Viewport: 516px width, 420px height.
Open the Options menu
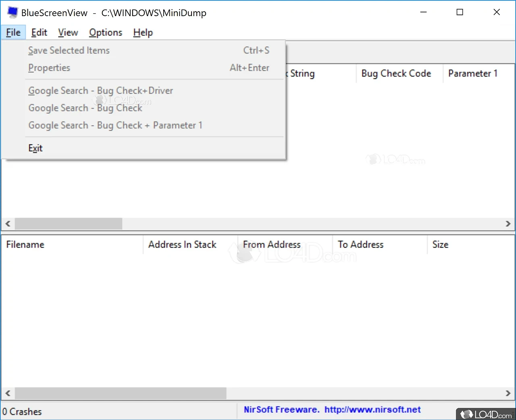coord(106,32)
